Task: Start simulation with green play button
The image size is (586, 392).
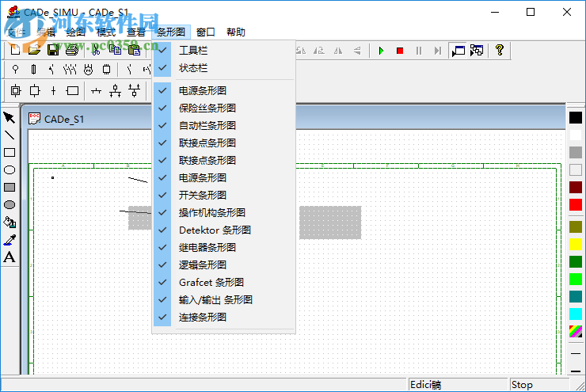Action: pyautogui.click(x=381, y=51)
